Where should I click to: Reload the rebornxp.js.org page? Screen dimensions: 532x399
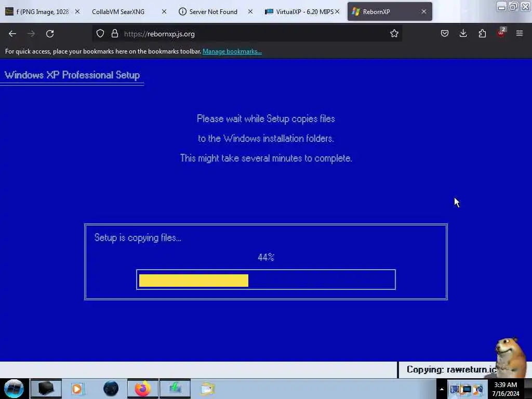tap(50, 34)
